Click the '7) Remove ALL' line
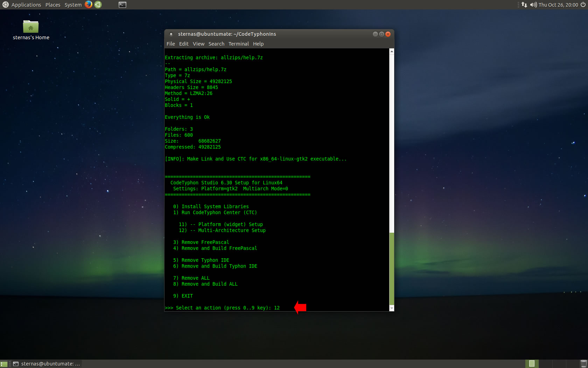588x368 pixels. [x=191, y=278]
